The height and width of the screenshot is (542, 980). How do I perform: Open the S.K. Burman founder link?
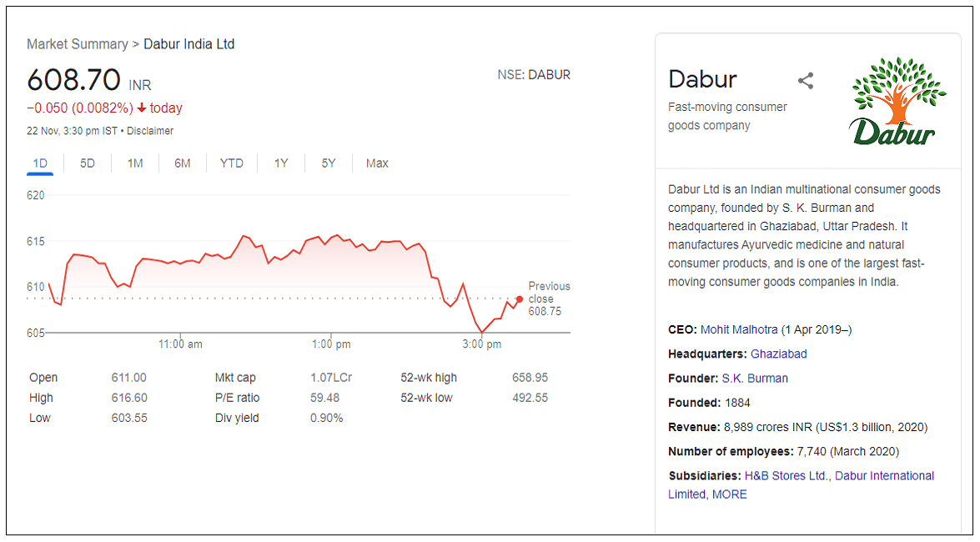pyautogui.click(x=755, y=378)
